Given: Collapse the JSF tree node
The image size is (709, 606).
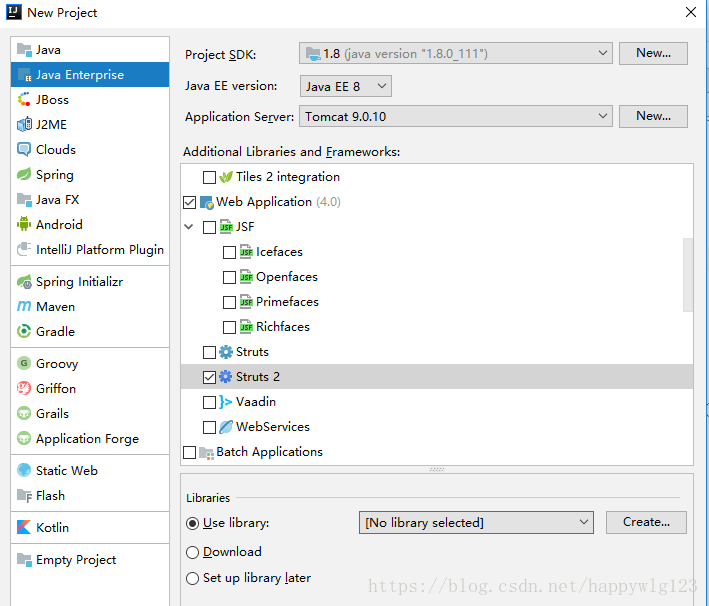Looking at the screenshot, I should (189, 227).
